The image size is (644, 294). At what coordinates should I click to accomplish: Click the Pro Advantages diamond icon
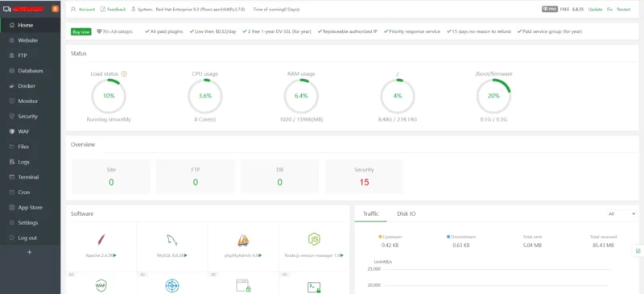tap(99, 31)
